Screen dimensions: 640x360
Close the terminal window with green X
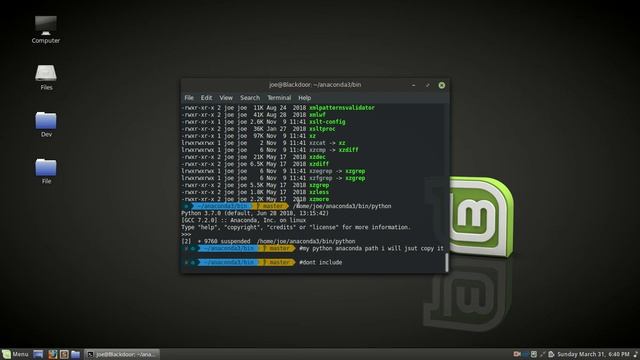coord(442,85)
